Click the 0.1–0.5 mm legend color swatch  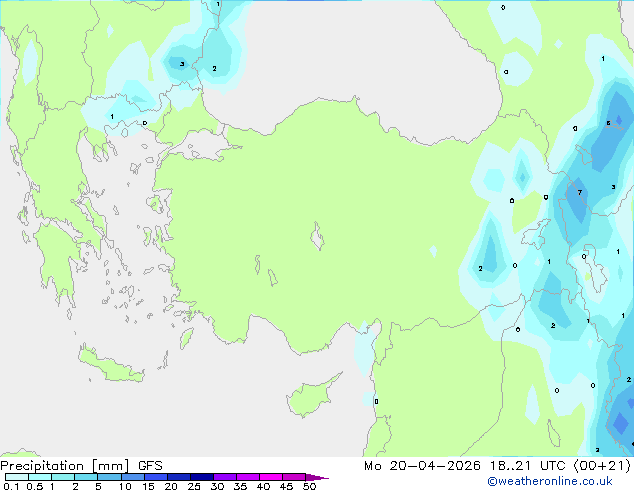pos(17,477)
